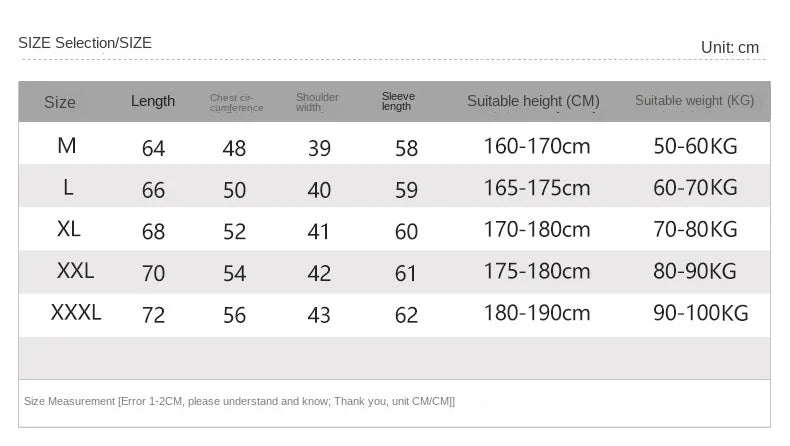This screenshot has height=446, width=790.
Task: Pick the XXXL size row label
Action: tap(76, 313)
